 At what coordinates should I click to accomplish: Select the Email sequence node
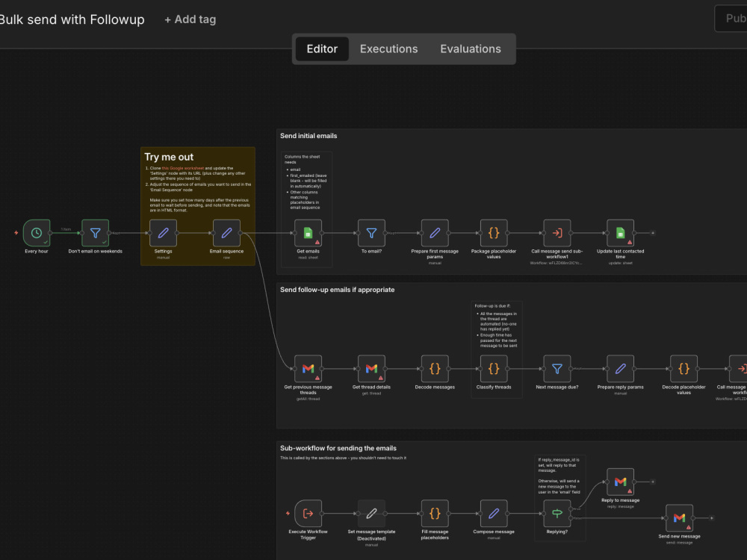pyautogui.click(x=226, y=233)
